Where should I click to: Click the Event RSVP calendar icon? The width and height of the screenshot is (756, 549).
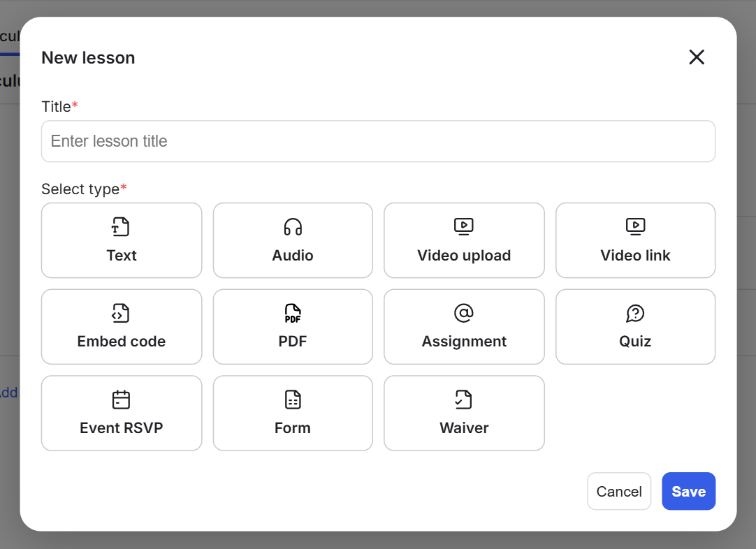(x=121, y=400)
